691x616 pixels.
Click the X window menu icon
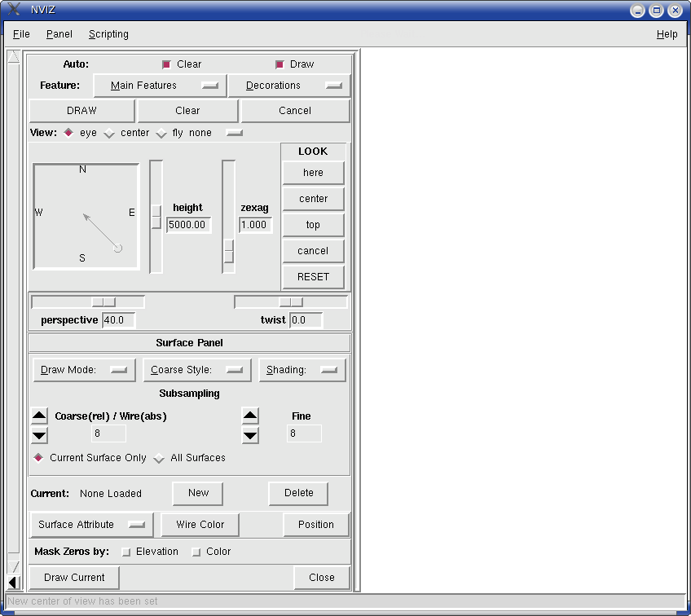tap(14, 9)
